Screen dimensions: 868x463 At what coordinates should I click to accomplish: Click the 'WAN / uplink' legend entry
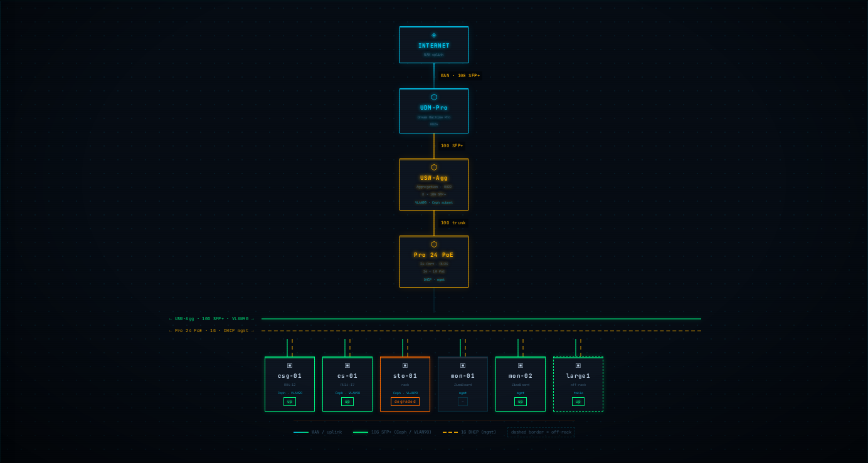pos(318,432)
